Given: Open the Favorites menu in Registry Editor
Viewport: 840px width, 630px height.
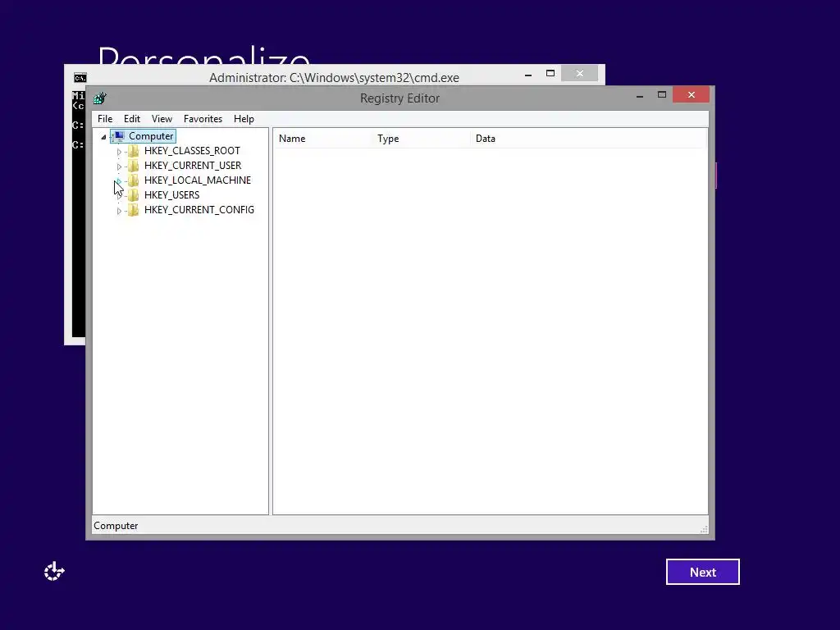Looking at the screenshot, I should point(203,119).
